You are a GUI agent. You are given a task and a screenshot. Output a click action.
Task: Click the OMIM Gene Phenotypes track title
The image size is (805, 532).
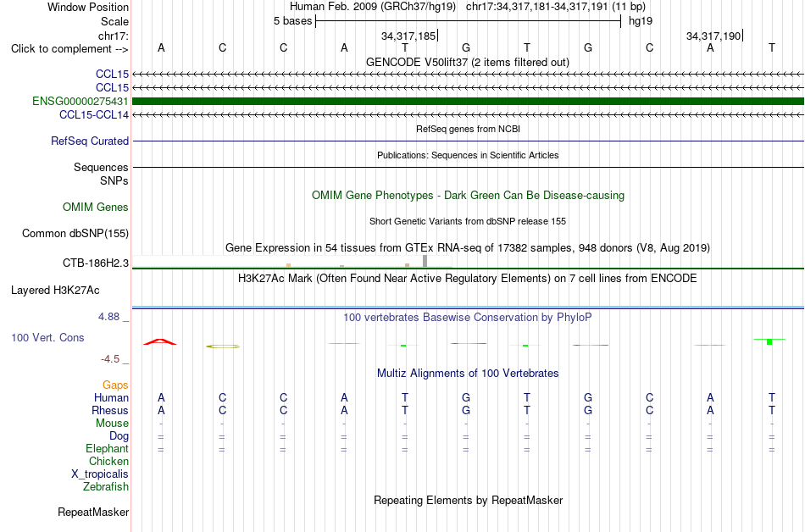[468, 195]
